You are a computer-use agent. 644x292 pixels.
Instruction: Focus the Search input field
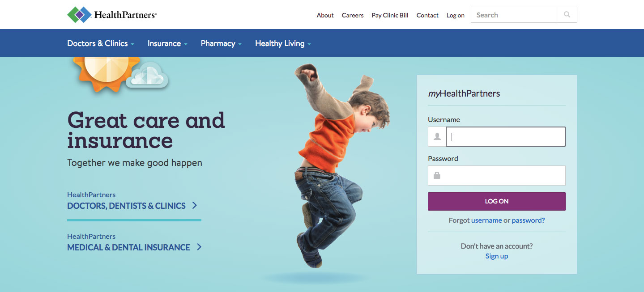[514, 15]
